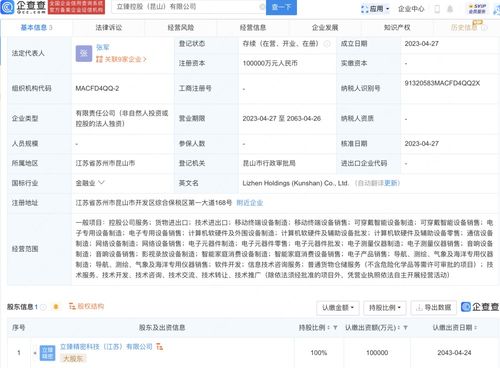Click the 导出数据 export button
The height and width of the screenshot is (368, 500).
[434, 307]
